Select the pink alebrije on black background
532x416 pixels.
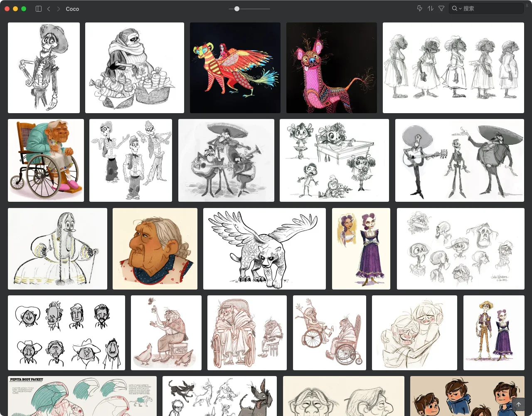(x=332, y=68)
